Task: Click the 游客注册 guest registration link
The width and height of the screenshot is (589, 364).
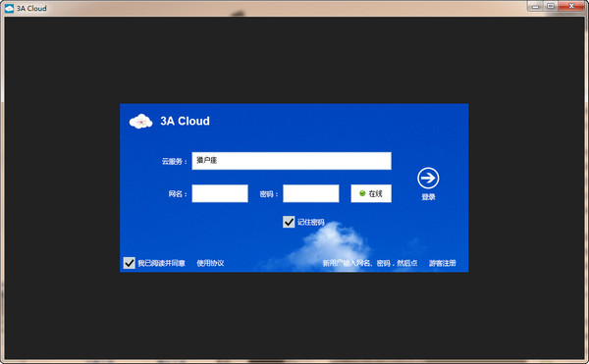Action: [443, 263]
